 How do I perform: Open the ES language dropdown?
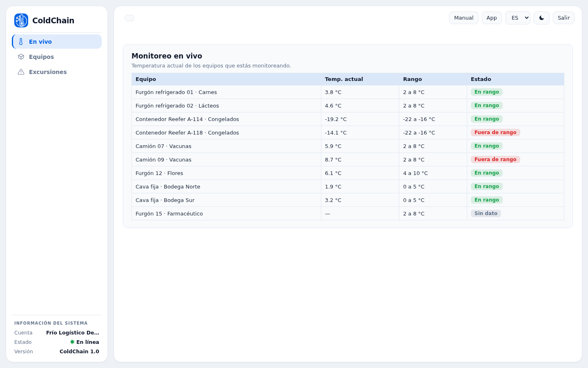pos(518,18)
